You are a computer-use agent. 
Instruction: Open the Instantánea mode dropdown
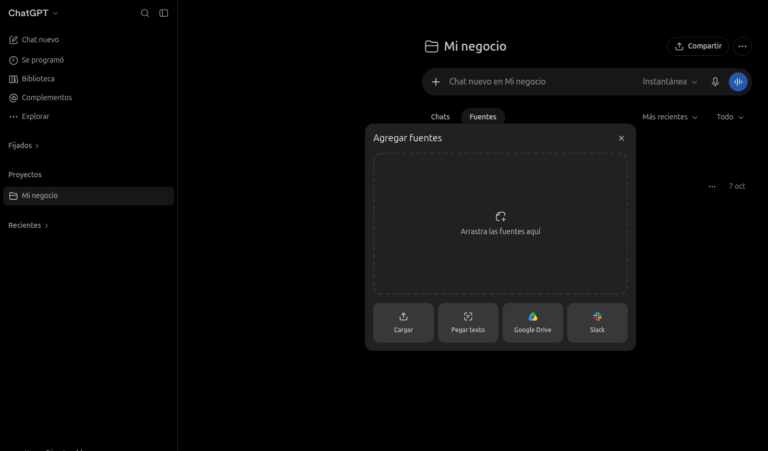[x=670, y=82]
